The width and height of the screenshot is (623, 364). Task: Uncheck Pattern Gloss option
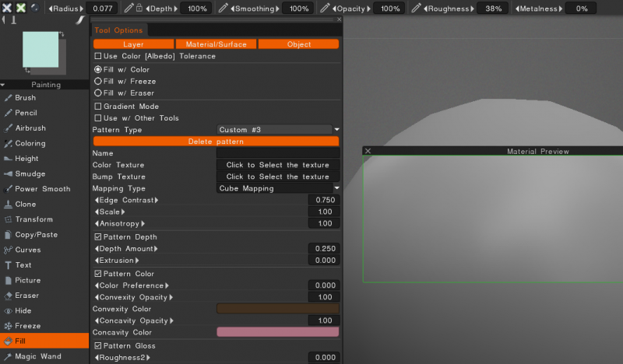click(98, 346)
